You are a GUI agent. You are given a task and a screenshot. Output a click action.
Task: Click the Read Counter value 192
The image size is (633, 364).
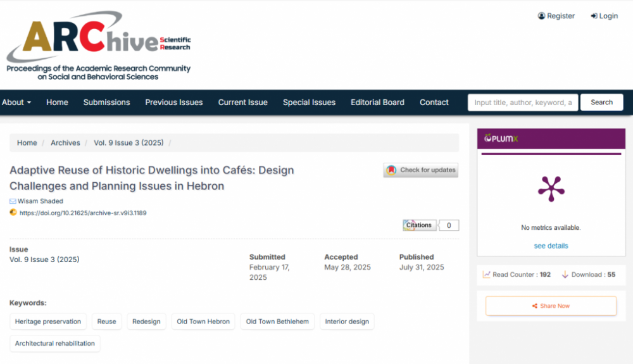(x=545, y=274)
